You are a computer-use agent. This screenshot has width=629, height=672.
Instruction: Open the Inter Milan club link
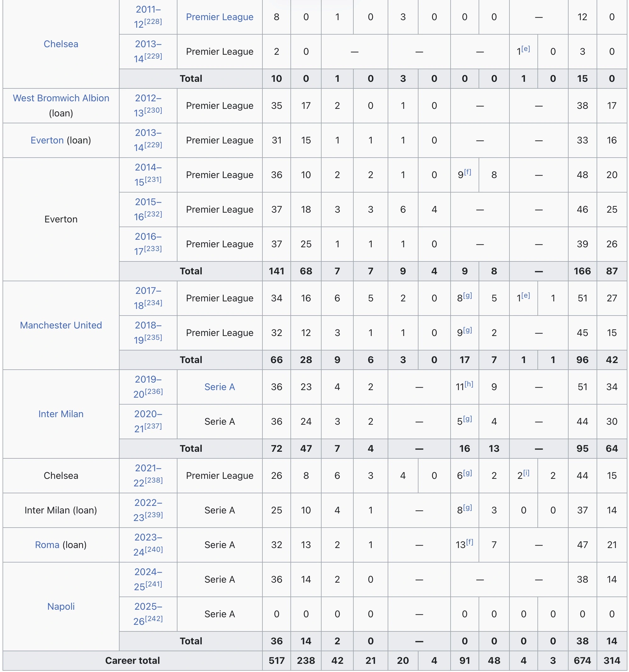(61, 414)
